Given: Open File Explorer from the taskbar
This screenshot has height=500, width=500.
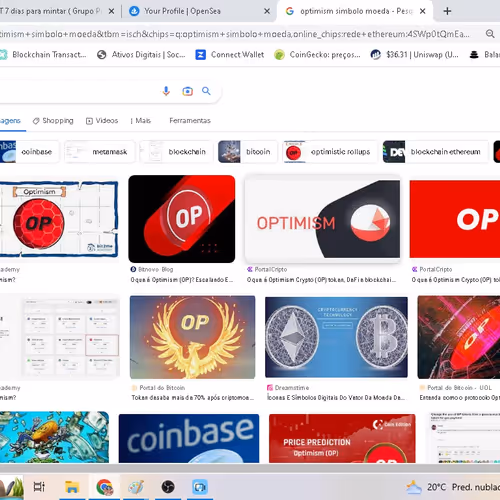Looking at the screenshot, I should pos(72,487).
